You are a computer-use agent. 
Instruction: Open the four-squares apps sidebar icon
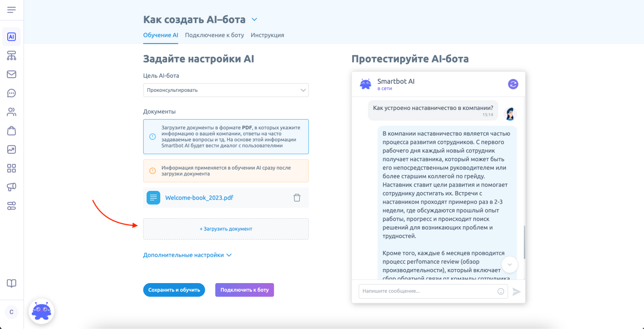click(x=12, y=168)
